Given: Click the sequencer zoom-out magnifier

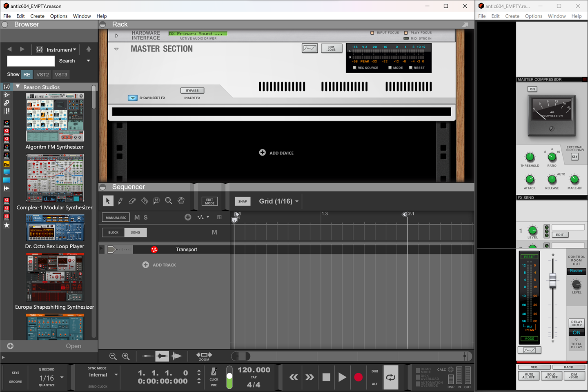Looking at the screenshot, I should tap(113, 356).
